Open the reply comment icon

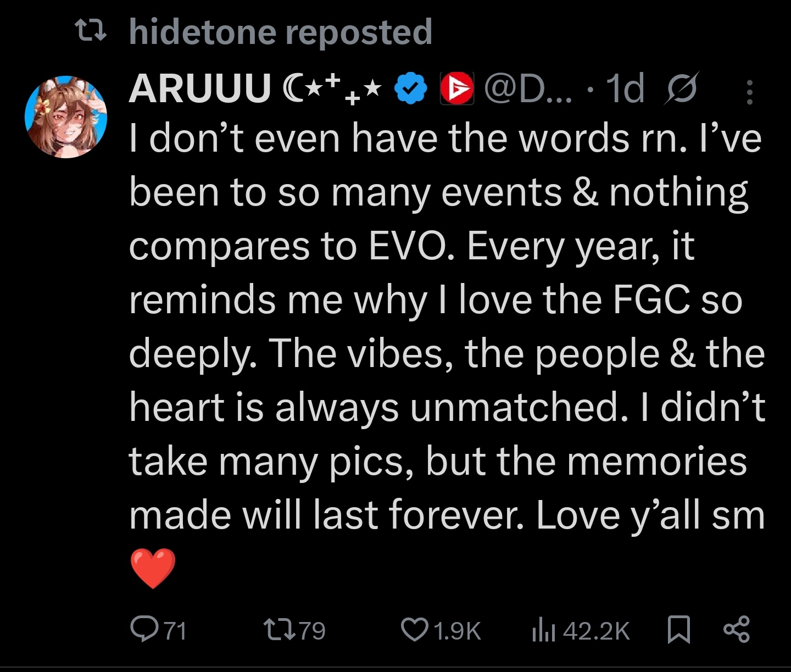[x=143, y=630]
